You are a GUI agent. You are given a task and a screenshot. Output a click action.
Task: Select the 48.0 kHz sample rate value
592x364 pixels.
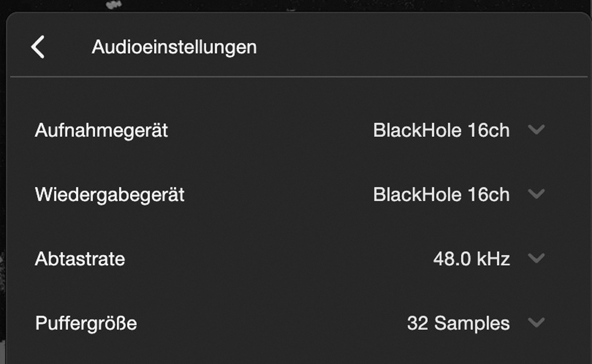click(x=471, y=259)
